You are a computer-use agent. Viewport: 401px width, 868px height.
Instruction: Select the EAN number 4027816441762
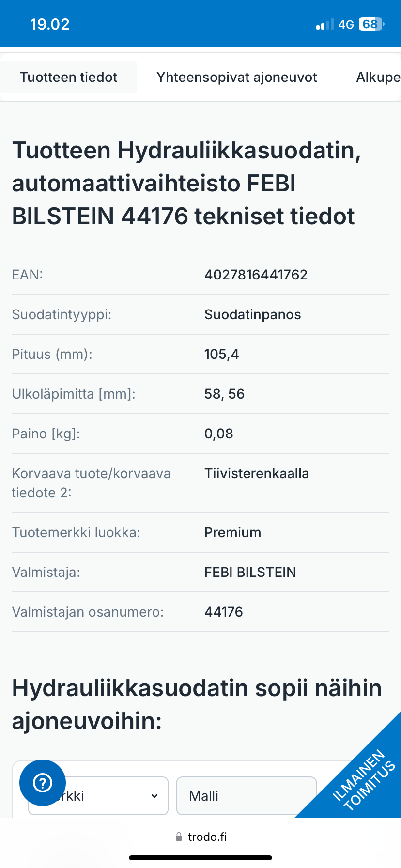click(x=256, y=275)
